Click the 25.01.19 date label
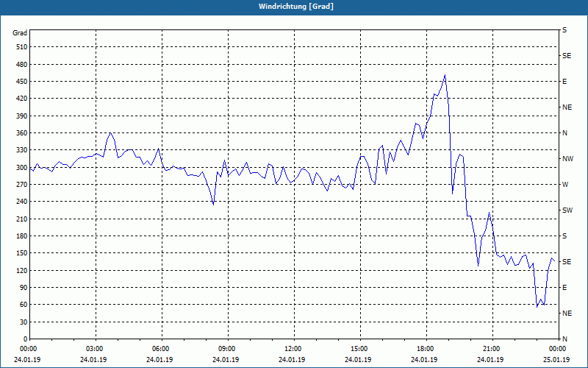Image resolution: width=588 pixels, height=368 pixels. tap(556, 359)
